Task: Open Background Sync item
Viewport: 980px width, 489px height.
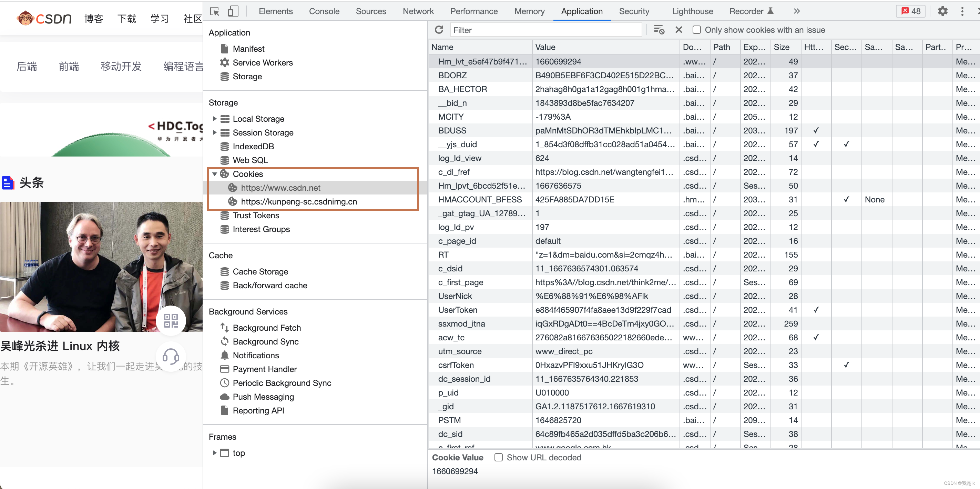Action: pyautogui.click(x=265, y=342)
